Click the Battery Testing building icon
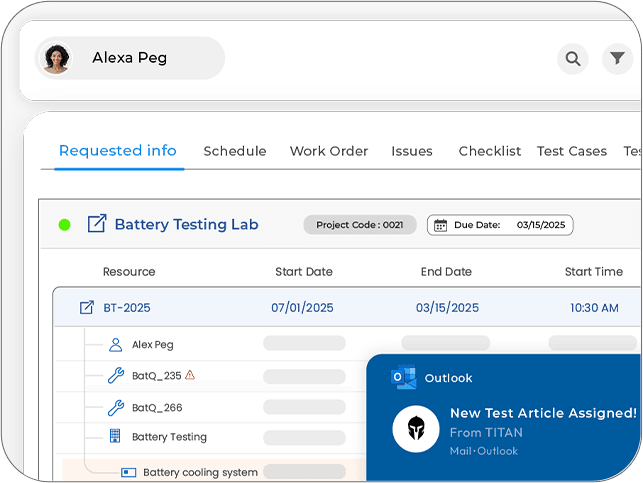The width and height of the screenshot is (643, 483). click(115, 437)
